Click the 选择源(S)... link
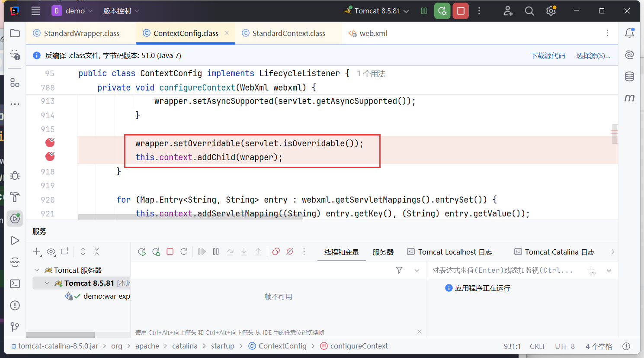Viewport: 644px width, 358px height. pos(593,55)
